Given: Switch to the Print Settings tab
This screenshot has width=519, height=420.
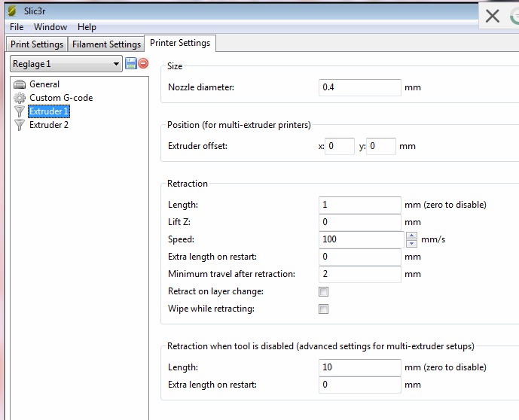Looking at the screenshot, I should [37, 44].
